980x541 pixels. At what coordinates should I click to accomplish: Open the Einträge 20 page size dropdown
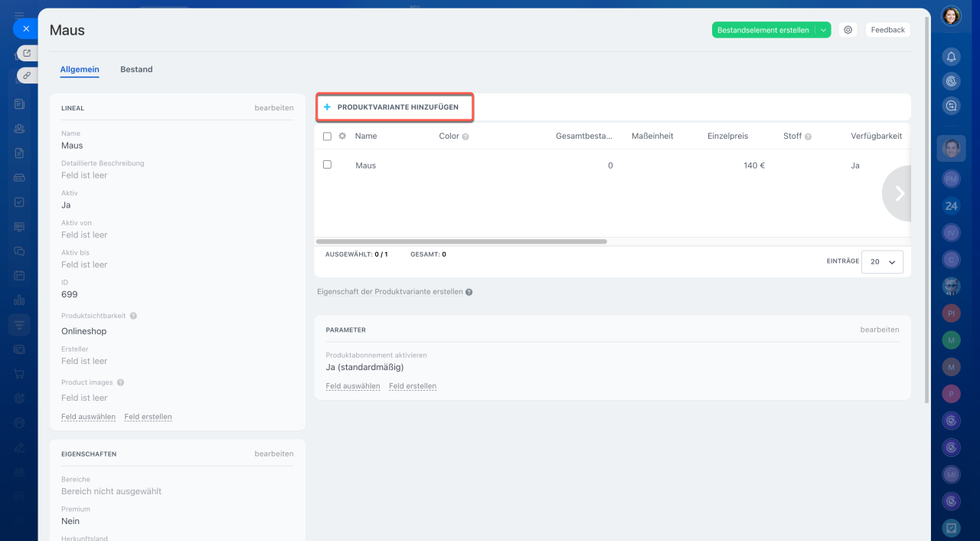[882, 262]
